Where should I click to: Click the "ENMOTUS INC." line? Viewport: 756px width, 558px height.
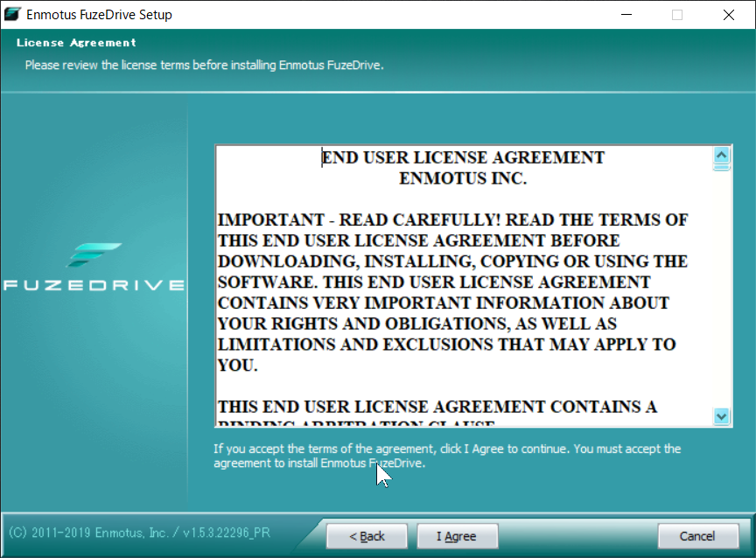click(x=463, y=178)
